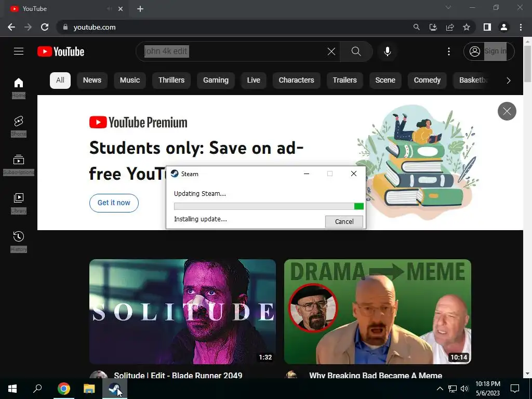Open Chrome profile menu
Screen dimensions: 532x399
[504, 27]
